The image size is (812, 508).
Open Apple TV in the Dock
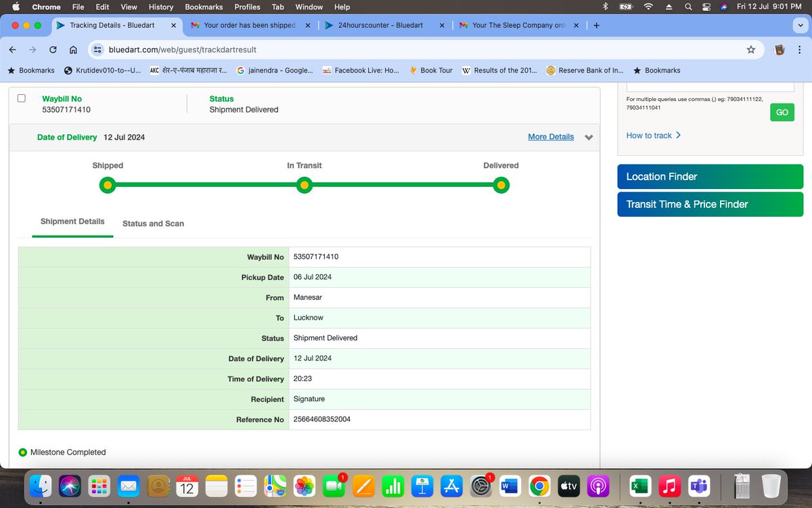coord(568,486)
